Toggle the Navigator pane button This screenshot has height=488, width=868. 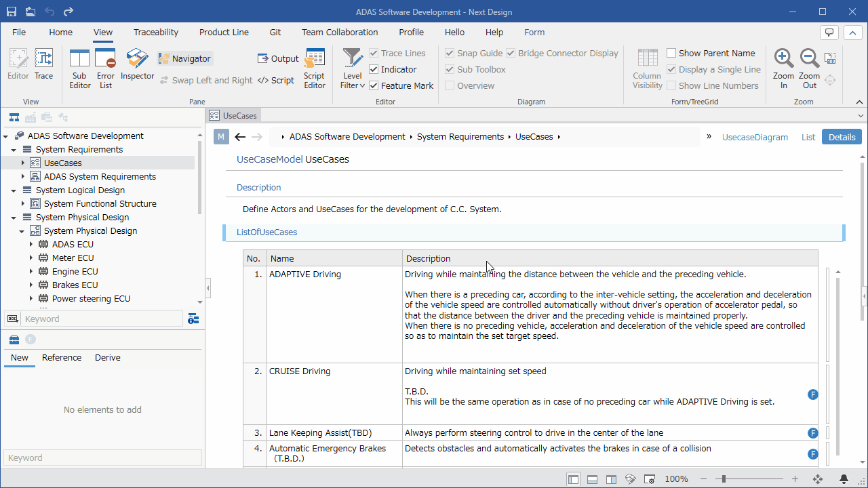(185, 59)
